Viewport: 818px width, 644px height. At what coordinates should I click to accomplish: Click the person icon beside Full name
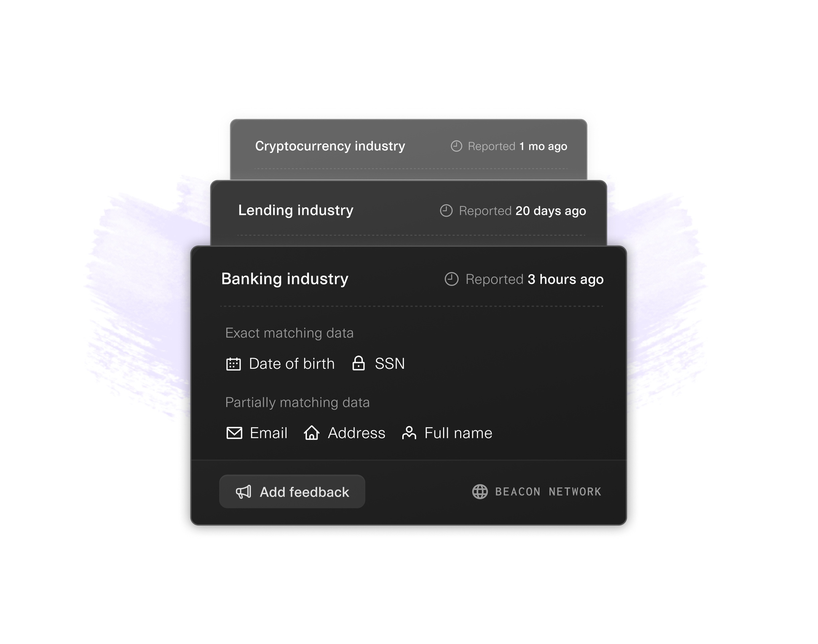(409, 432)
